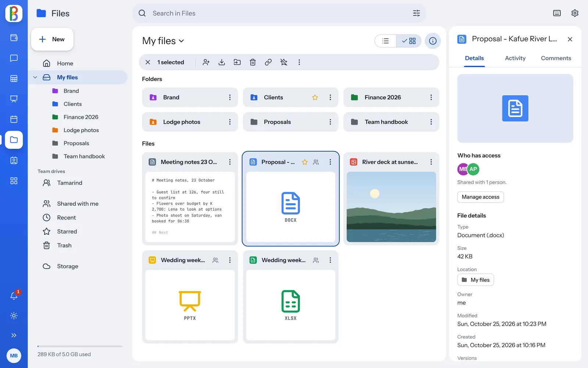Screen dimensions: 588x368
Task: Focus the Search in Files field
Action: [279, 13]
